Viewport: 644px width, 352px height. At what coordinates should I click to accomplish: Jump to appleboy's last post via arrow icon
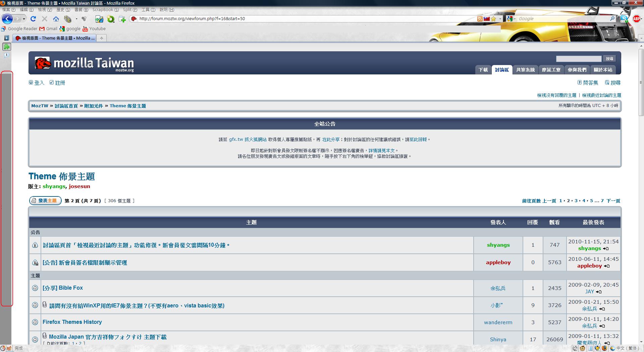pos(606,266)
